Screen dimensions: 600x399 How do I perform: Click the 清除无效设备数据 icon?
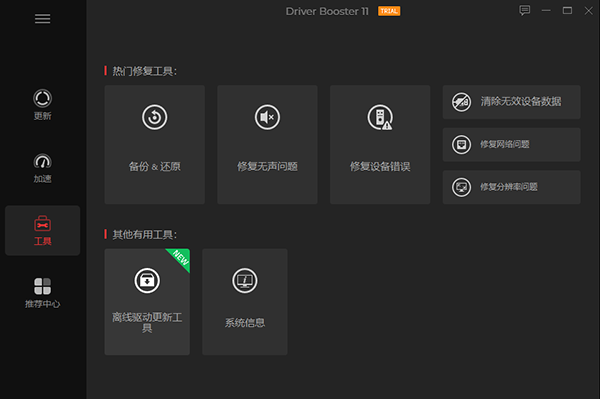pyautogui.click(x=461, y=102)
